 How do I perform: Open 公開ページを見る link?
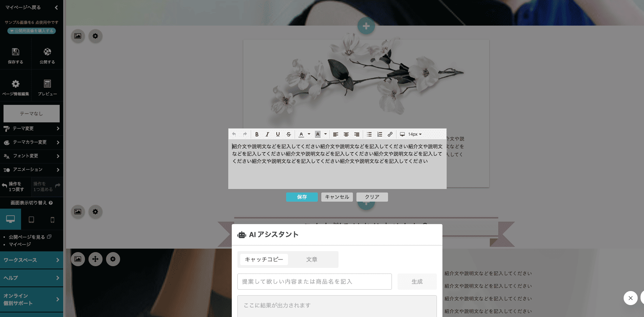point(30,237)
